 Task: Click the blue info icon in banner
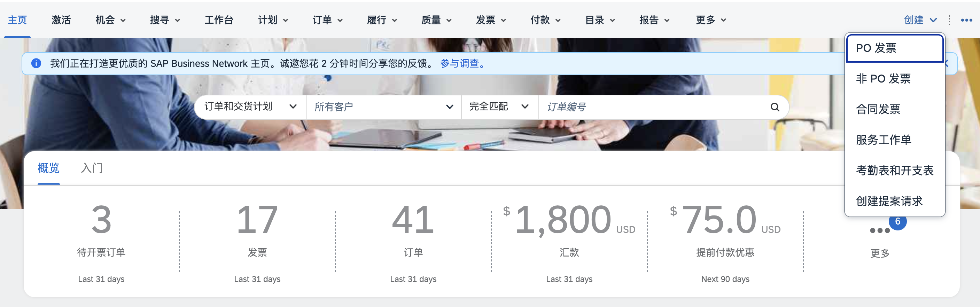pyautogui.click(x=36, y=63)
